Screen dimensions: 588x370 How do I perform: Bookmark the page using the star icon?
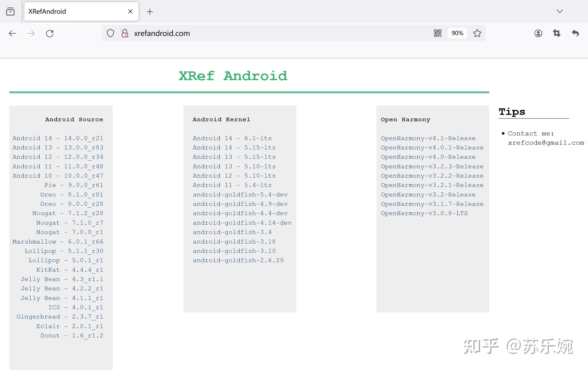(477, 33)
